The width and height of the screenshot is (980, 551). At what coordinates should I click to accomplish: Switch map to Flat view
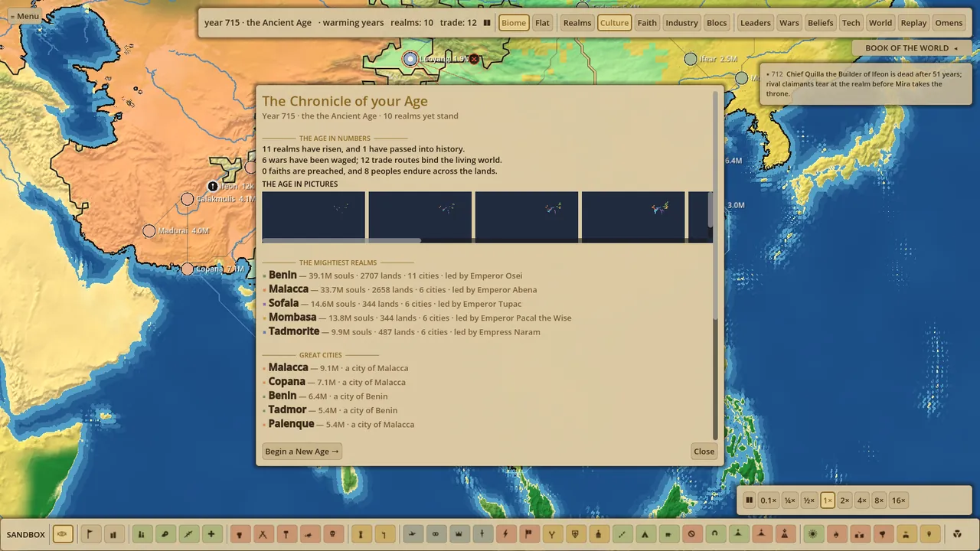542,23
